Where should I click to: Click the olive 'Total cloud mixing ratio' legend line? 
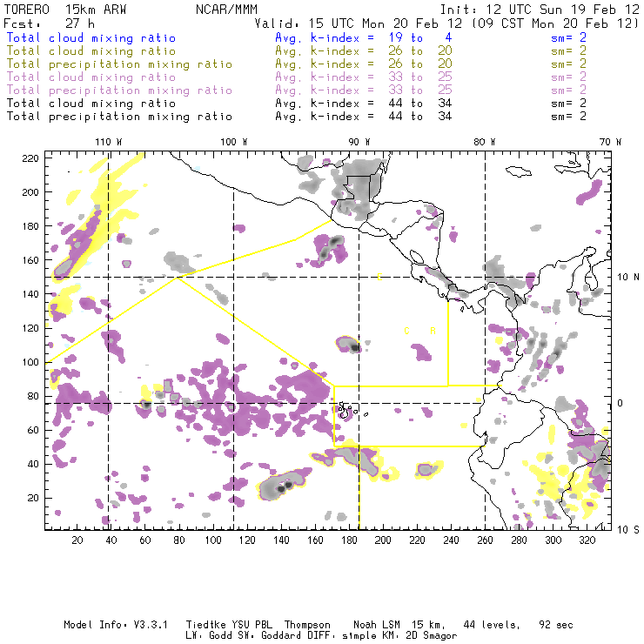click(91, 51)
